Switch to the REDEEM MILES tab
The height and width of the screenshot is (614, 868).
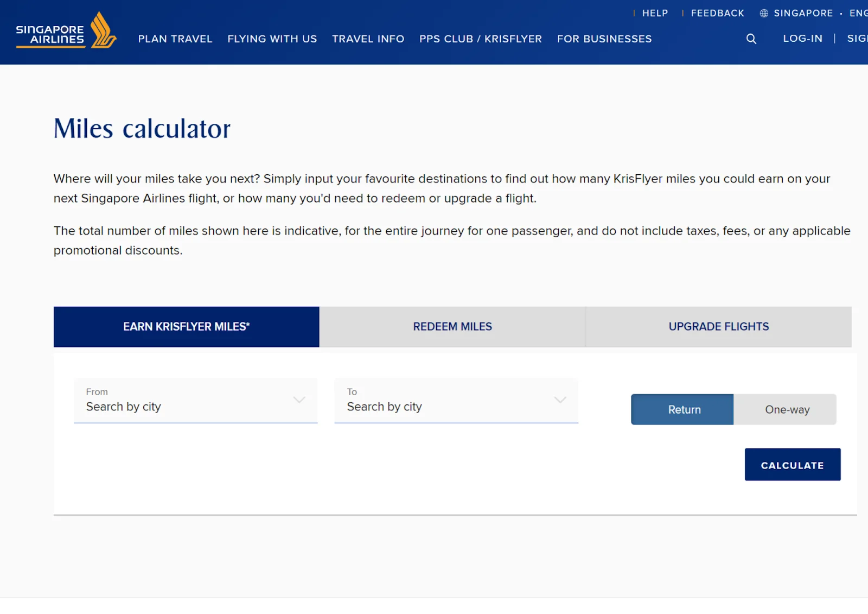452,326
